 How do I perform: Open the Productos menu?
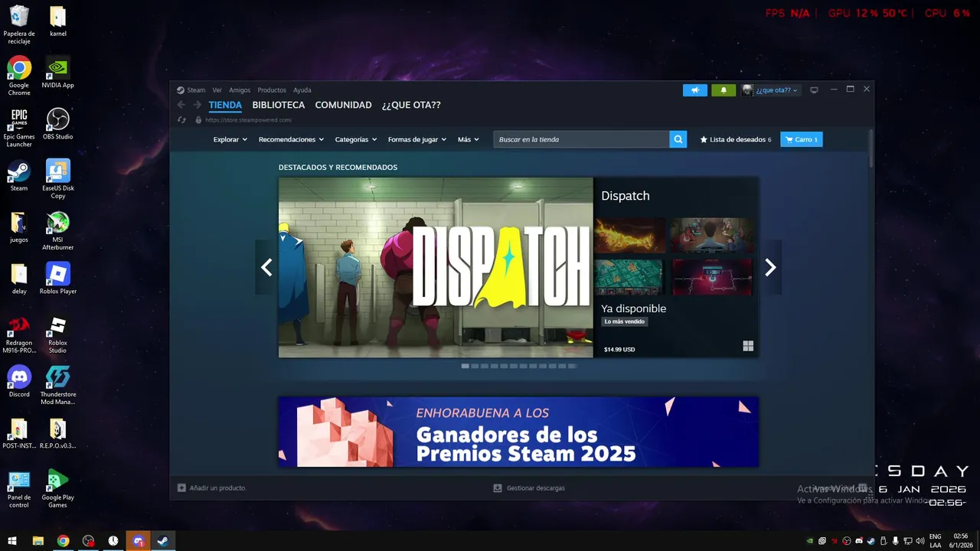272,90
